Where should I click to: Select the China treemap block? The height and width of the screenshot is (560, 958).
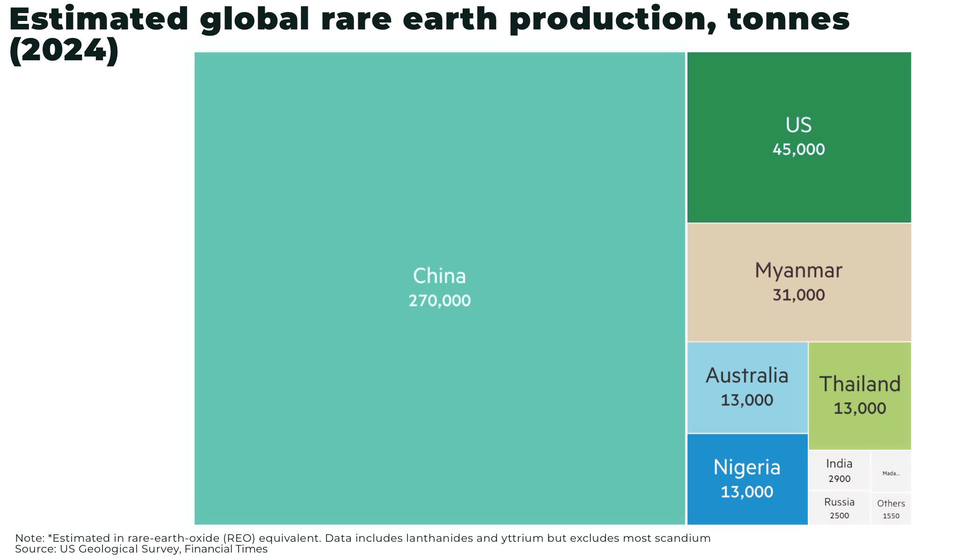tap(440, 288)
